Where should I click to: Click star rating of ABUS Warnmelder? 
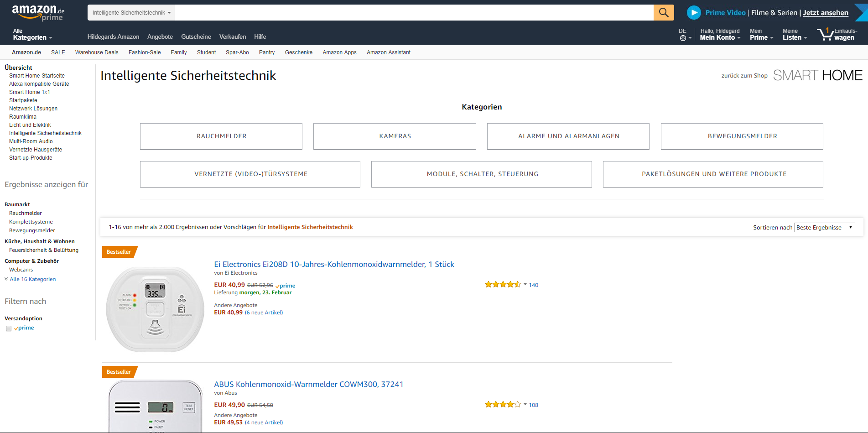(x=503, y=405)
